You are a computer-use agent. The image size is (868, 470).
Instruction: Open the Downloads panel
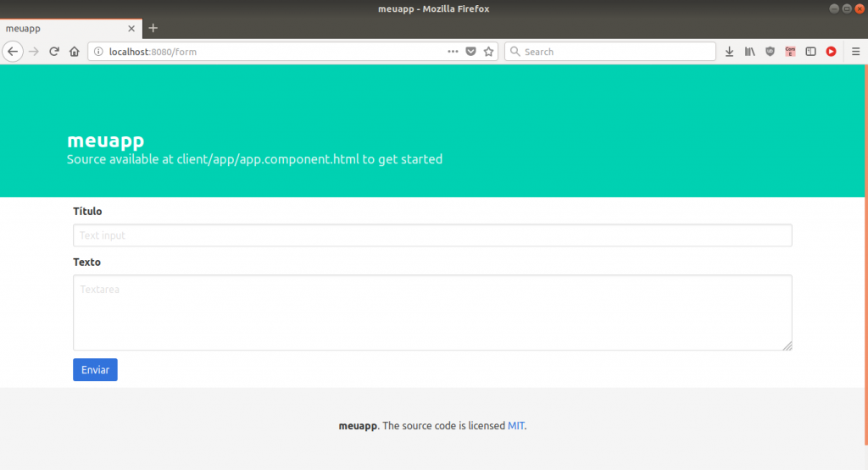click(x=729, y=52)
